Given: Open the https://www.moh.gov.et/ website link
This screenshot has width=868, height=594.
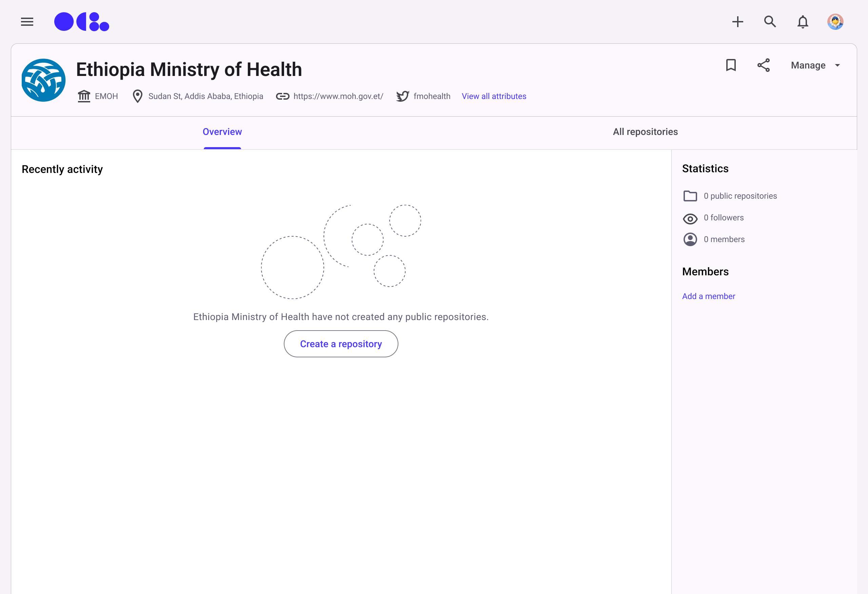Looking at the screenshot, I should click(x=338, y=96).
